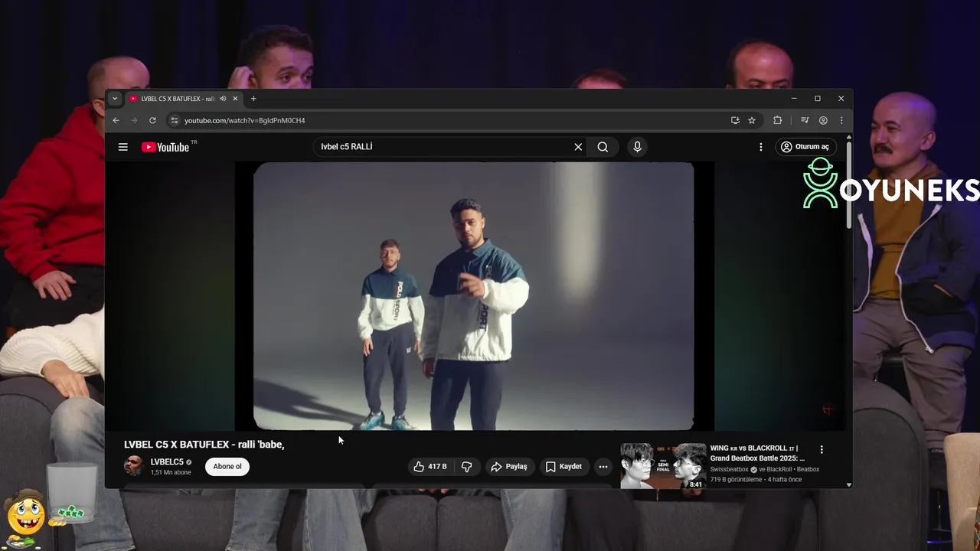Reload the YouTube page
Image resolution: width=980 pixels, height=551 pixels.
click(x=152, y=120)
